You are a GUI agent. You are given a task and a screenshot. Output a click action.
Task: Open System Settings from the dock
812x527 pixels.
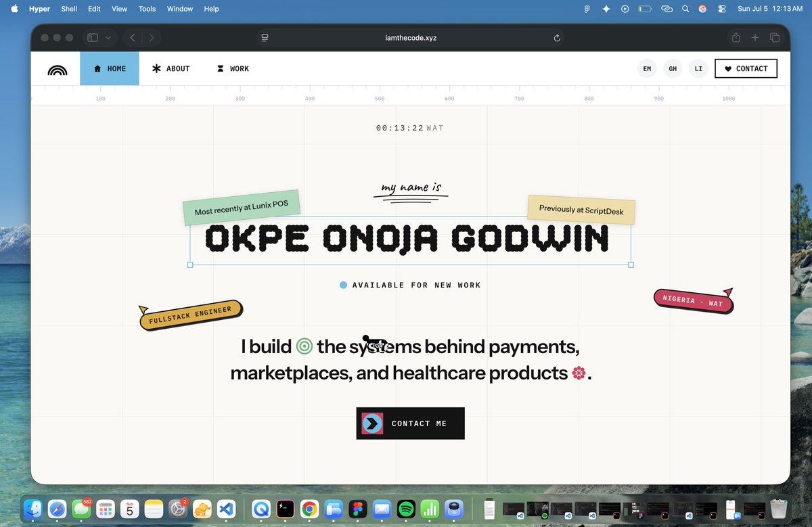click(178, 509)
